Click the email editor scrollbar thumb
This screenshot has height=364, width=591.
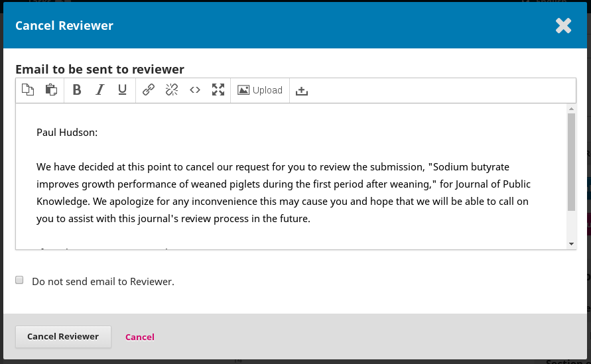571,162
